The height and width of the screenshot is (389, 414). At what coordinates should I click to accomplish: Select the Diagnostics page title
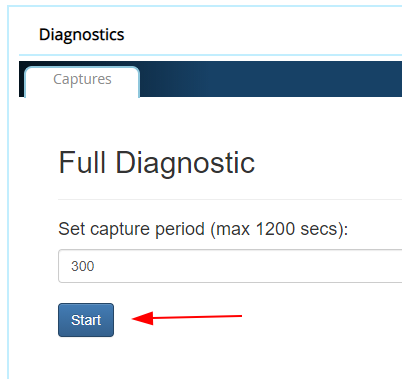(x=82, y=35)
